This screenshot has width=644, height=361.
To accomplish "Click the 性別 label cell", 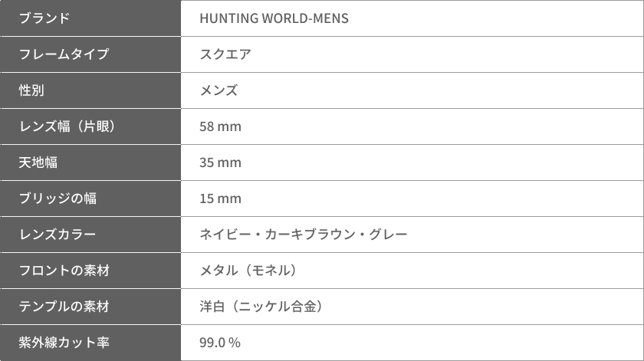I will [90, 90].
